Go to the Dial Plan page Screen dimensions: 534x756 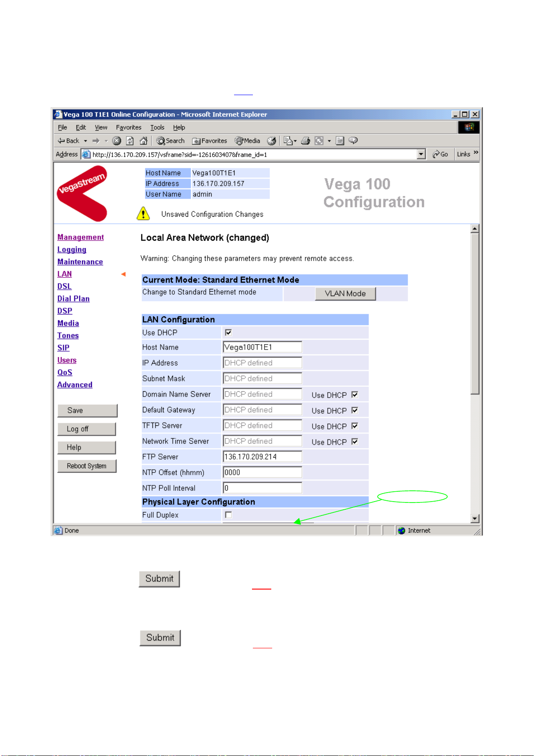pyautogui.click(x=74, y=299)
